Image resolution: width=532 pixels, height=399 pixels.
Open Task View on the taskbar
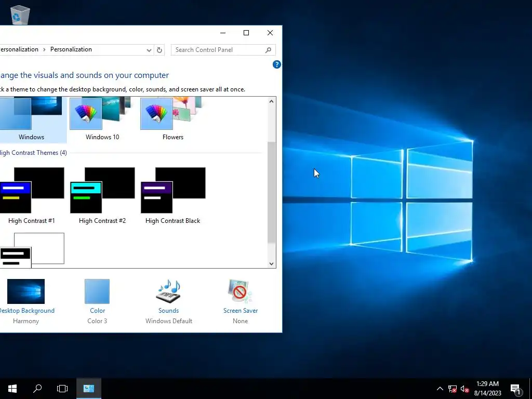tap(62, 389)
